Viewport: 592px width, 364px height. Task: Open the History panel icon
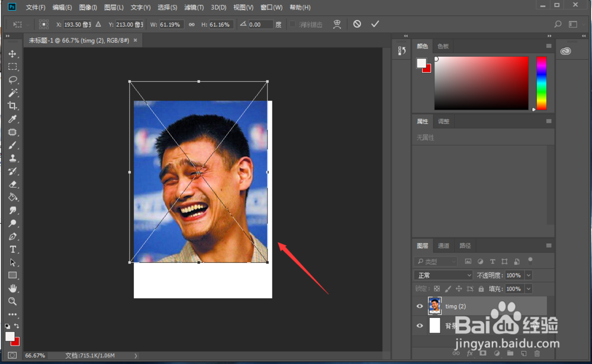[x=402, y=50]
